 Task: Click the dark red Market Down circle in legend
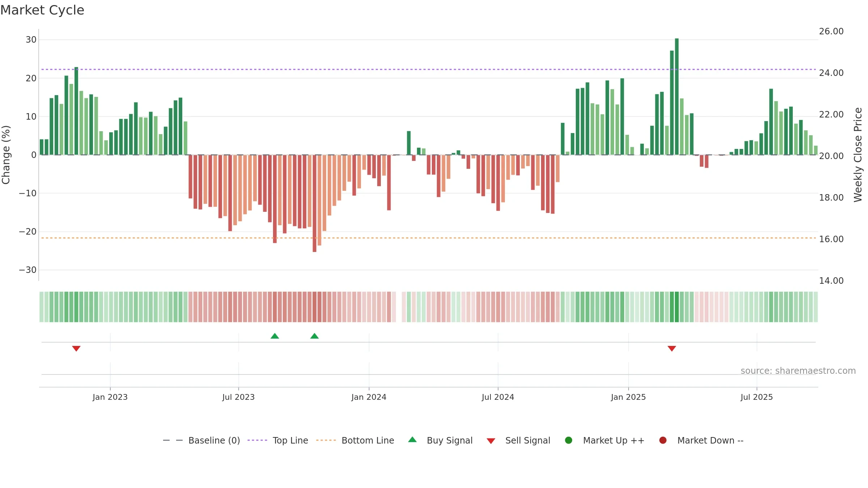click(663, 440)
